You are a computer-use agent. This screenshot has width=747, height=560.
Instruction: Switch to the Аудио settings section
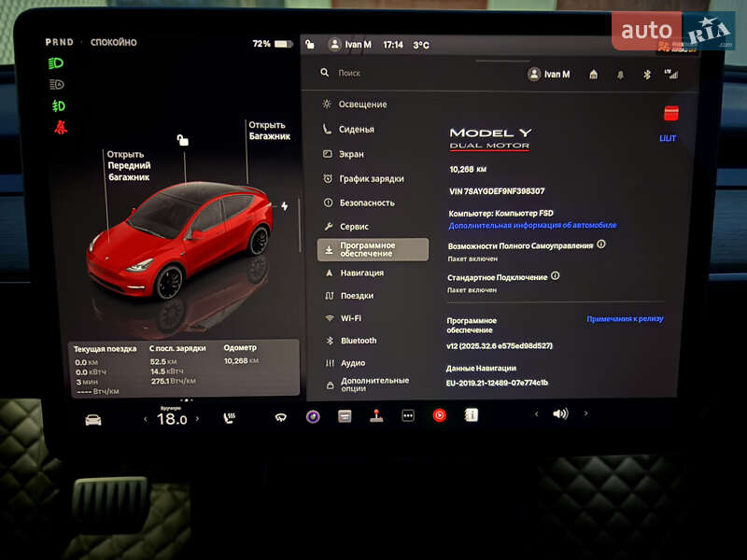[x=353, y=362]
